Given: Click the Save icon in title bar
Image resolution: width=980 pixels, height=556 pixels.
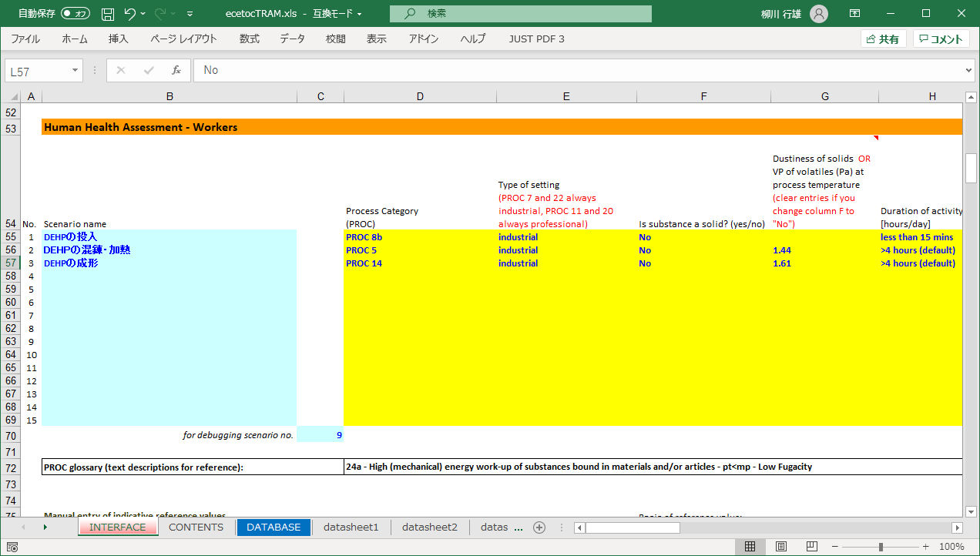Looking at the screenshot, I should pyautogui.click(x=108, y=14).
